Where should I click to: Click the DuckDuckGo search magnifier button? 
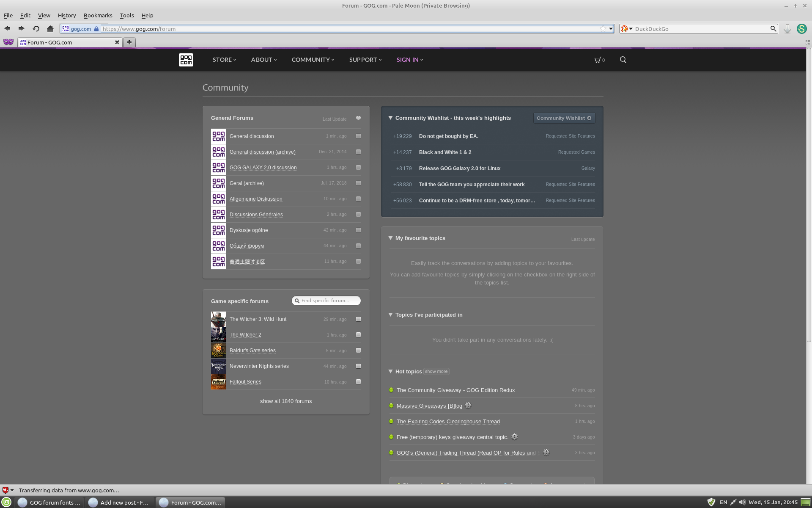(x=773, y=29)
